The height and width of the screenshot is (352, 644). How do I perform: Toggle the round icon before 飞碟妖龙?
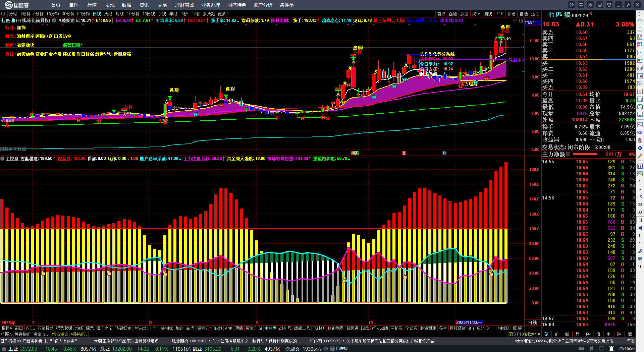[x=54, y=20]
